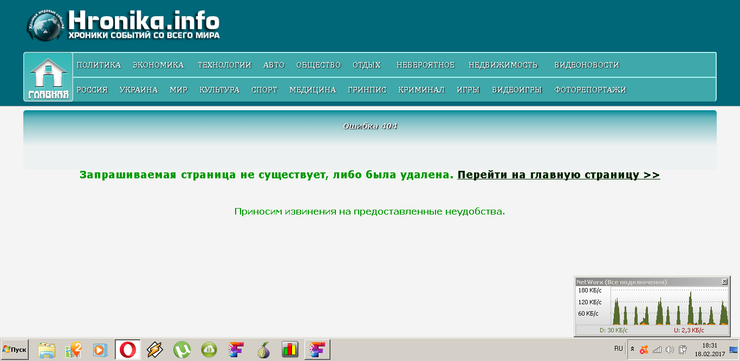740x361 pixels.
Task: Open the Невероятное section
Action: tap(426, 65)
